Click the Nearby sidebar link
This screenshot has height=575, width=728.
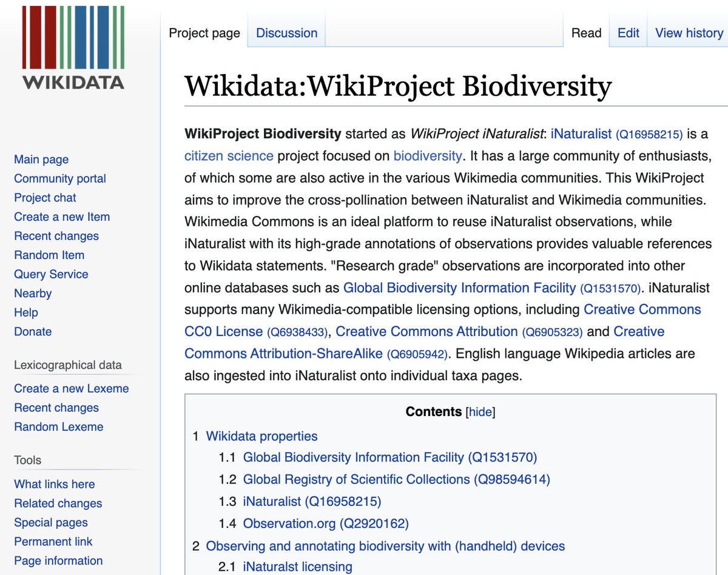(33, 293)
